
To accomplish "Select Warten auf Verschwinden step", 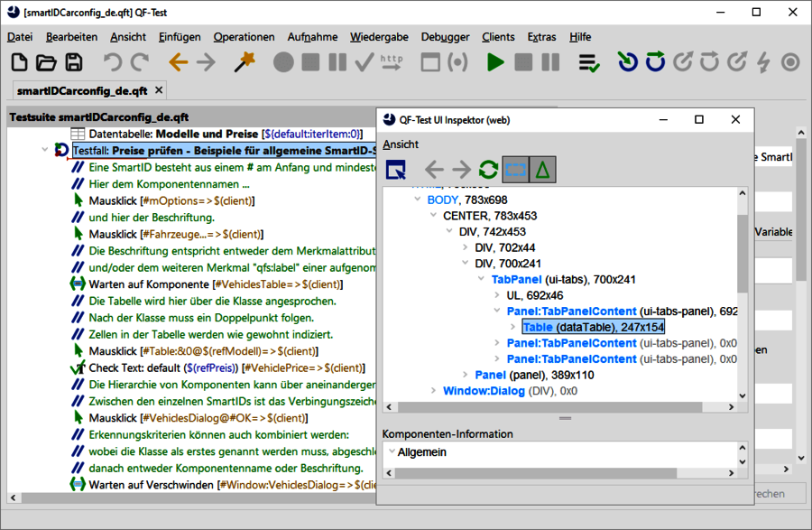I will [223, 485].
